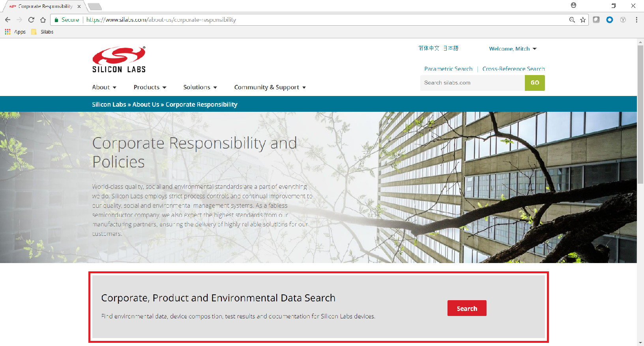This screenshot has width=644, height=346.
Task: Open the Cross-Reference Search link
Action: coord(513,69)
